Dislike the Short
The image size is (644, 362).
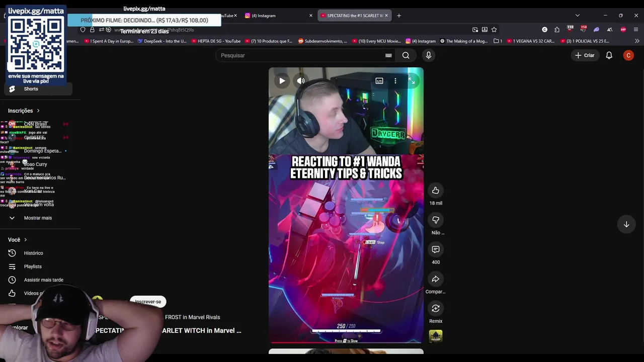coord(436,220)
